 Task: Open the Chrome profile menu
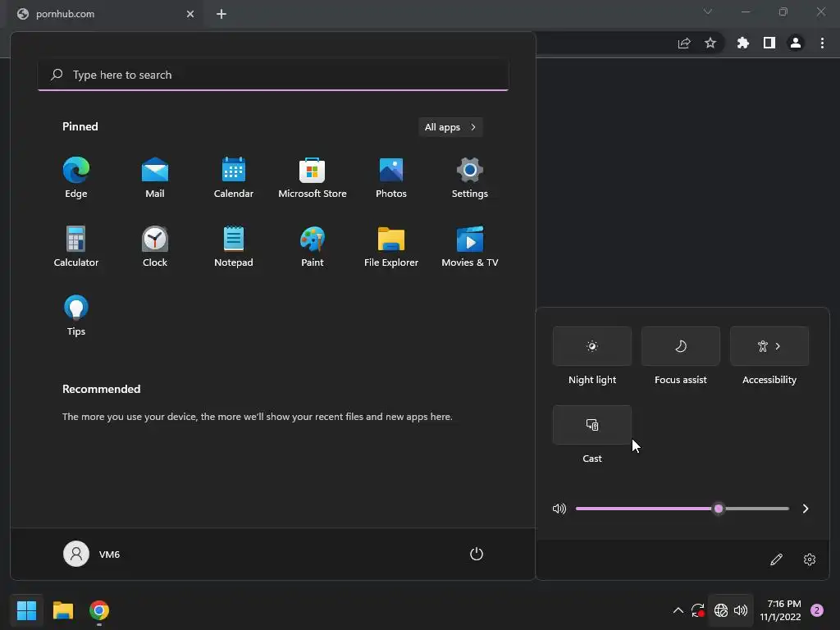(796, 43)
